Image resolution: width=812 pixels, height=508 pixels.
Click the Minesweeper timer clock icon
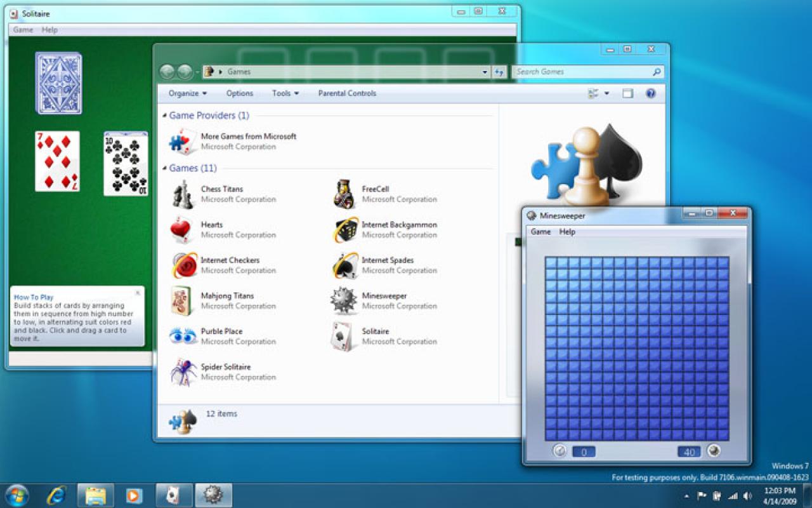tap(560, 451)
